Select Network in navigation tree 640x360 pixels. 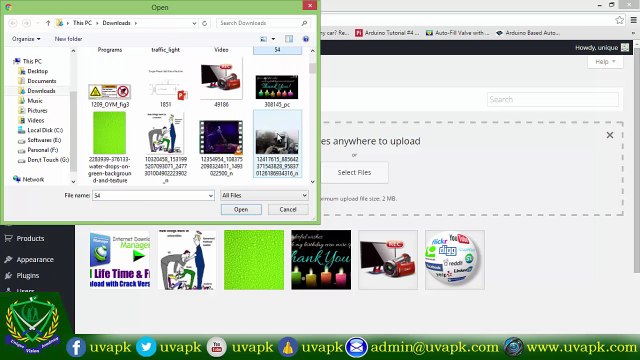[29, 179]
